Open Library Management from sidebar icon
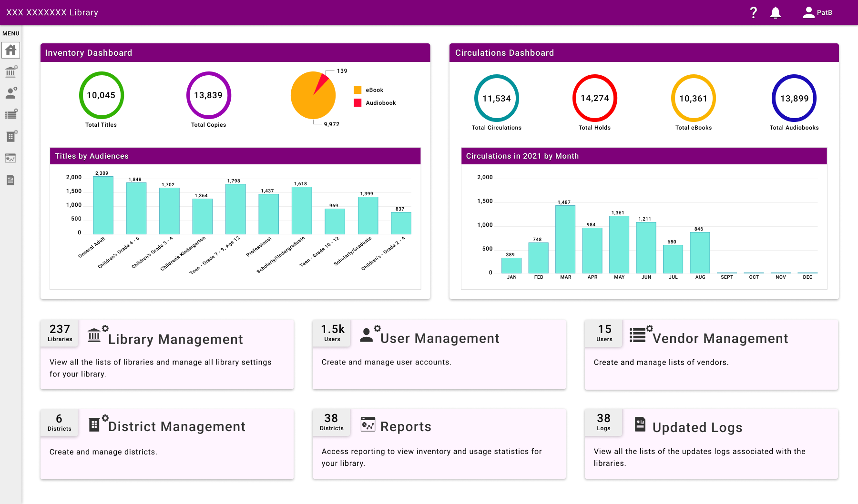The image size is (858, 504). (10, 72)
